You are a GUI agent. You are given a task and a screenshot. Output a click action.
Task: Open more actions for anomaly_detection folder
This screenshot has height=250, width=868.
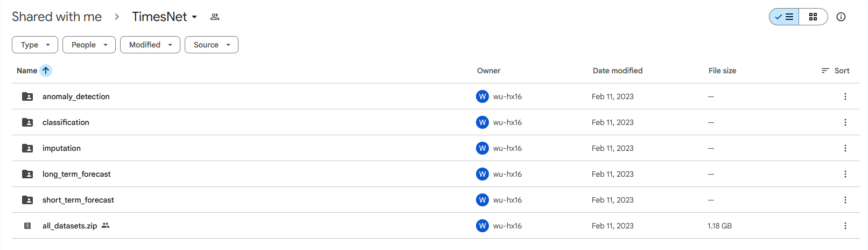click(x=845, y=96)
